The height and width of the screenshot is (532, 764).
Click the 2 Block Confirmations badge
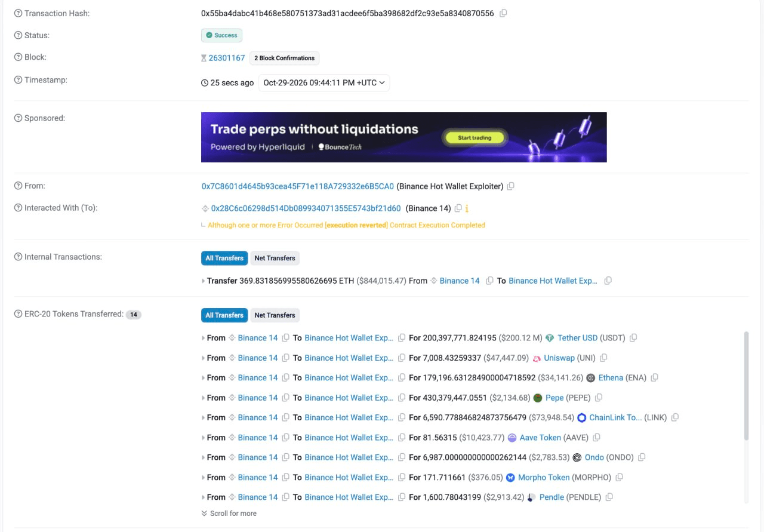pos(284,58)
